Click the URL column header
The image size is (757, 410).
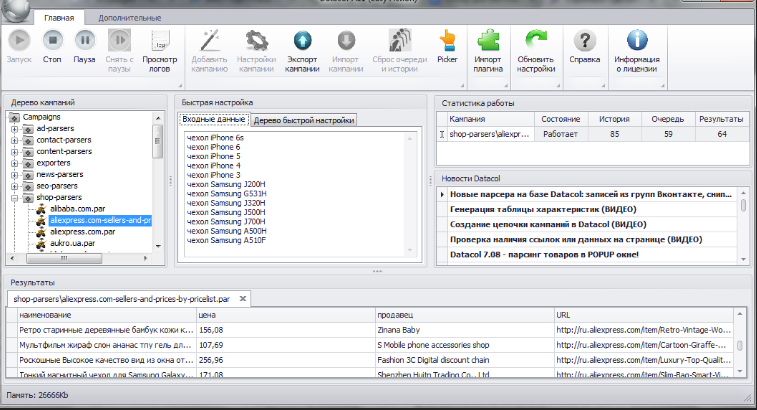645,315
